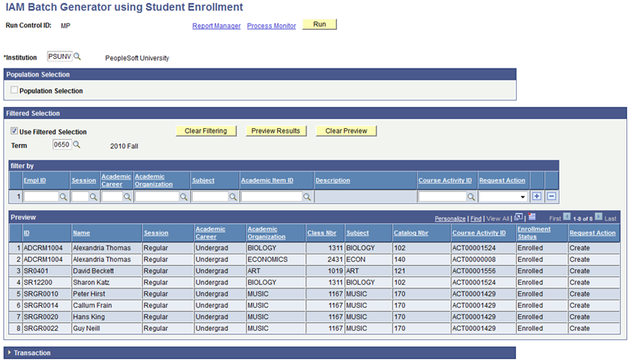This screenshot has height=364, width=632.
Task: Select the Callum Frain name cell
Action: [106, 305]
